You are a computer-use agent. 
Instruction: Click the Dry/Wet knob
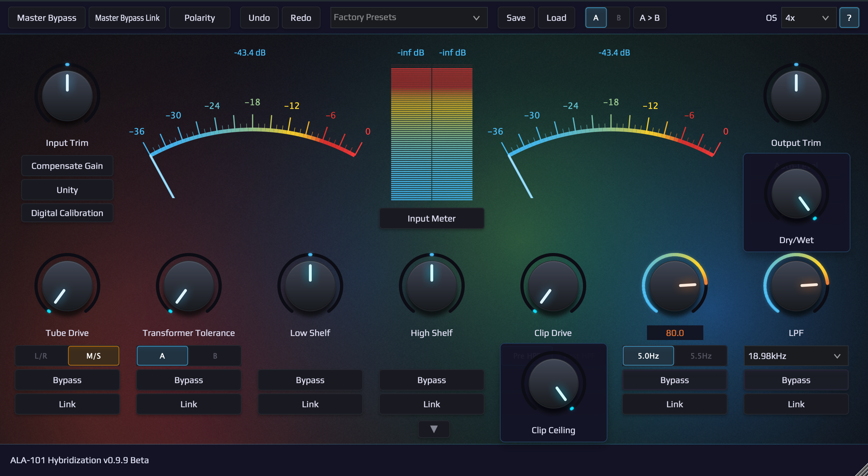796,193
